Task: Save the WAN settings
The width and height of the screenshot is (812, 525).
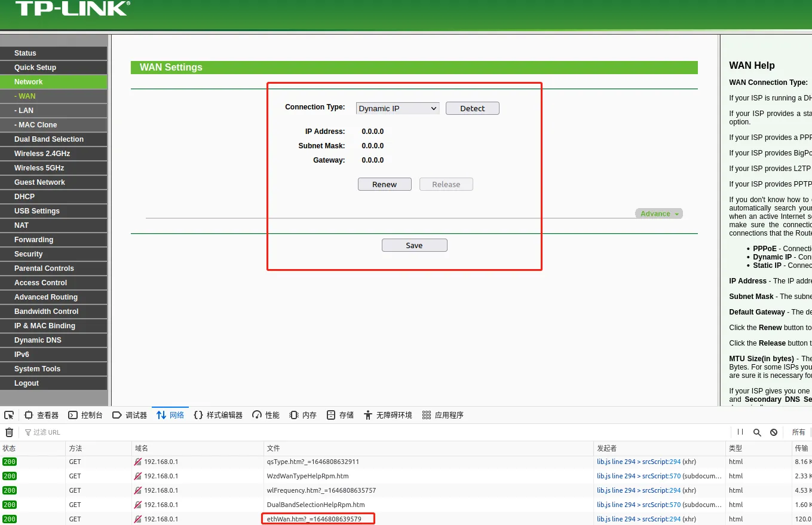Action: pos(414,245)
